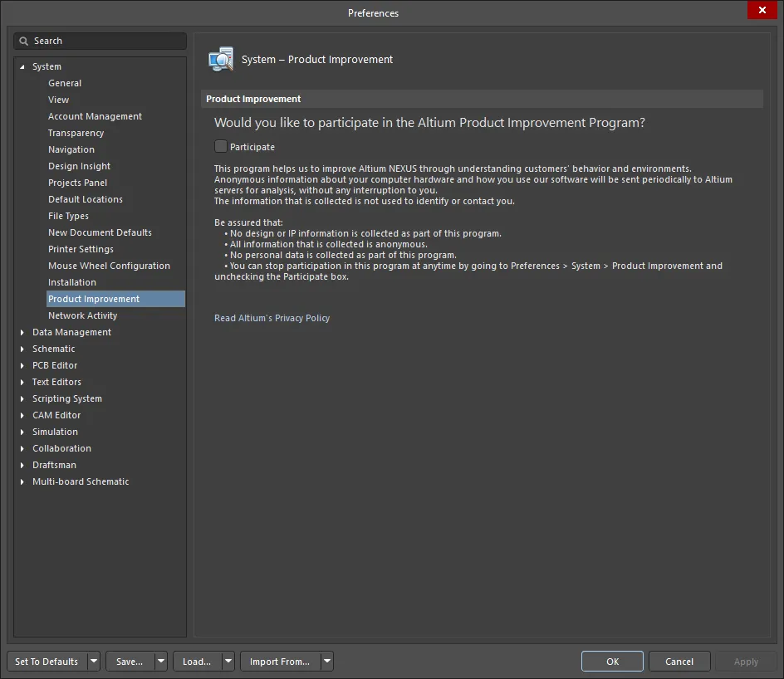Select View in the System tree
The width and height of the screenshot is (784, 679).
pyautogui.click(x=58, y=100)
